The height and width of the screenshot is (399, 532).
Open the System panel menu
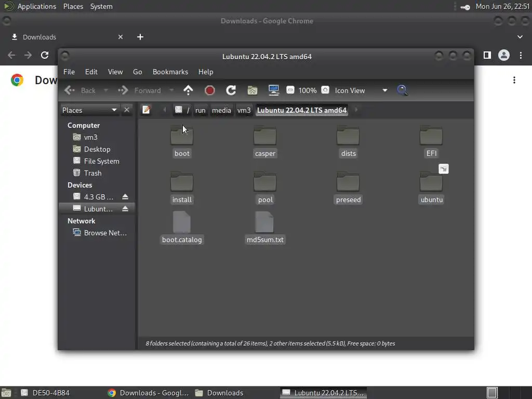coord(101,6)
